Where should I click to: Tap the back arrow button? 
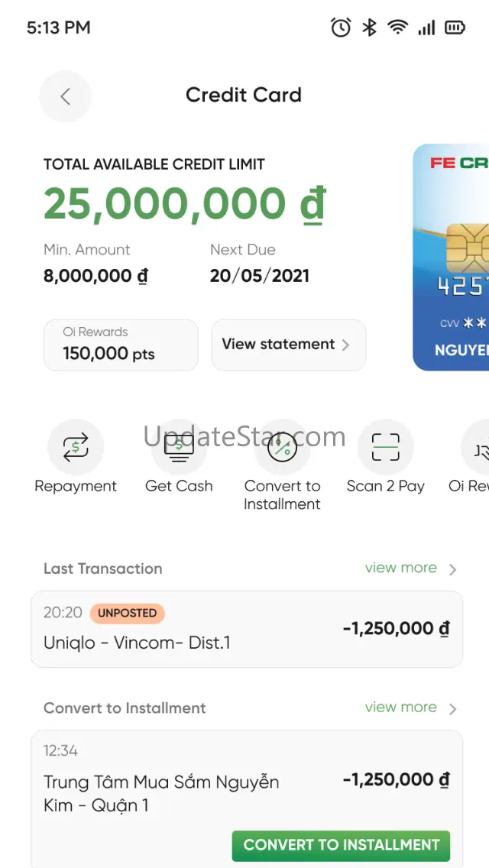pyautogui.click(x=65, y=96)
